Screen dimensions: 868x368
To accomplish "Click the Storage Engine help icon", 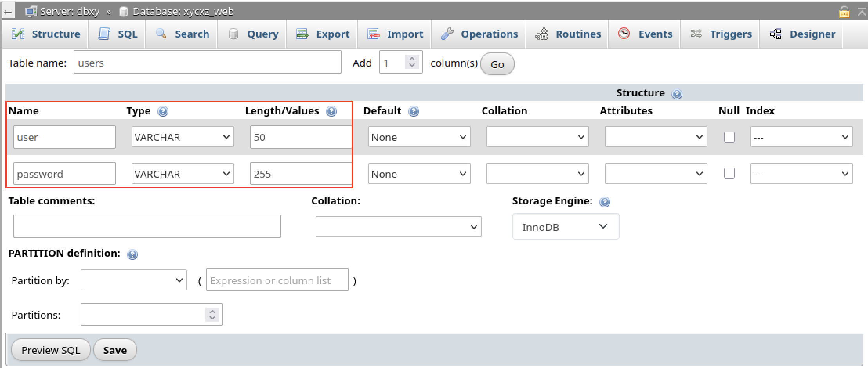I will click(605, 202).
